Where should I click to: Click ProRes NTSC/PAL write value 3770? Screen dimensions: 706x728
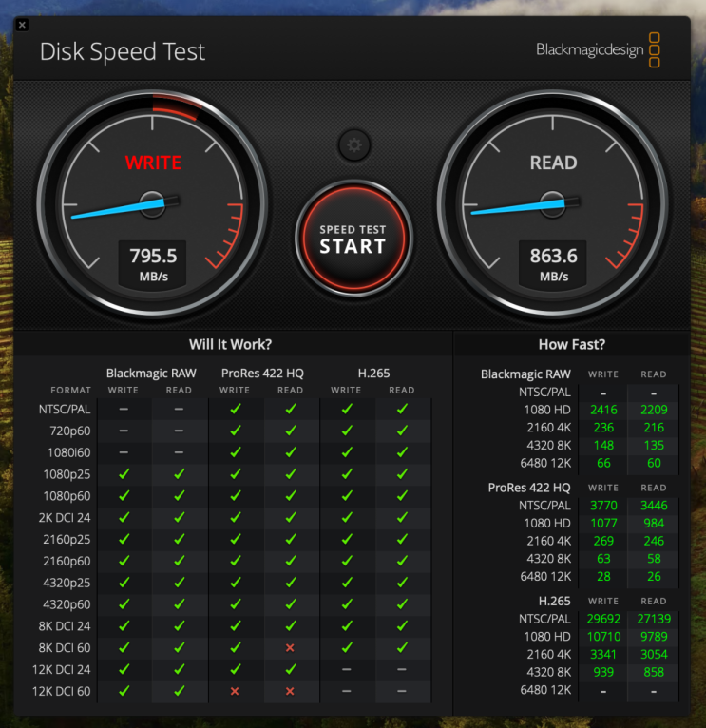(603, 506)
